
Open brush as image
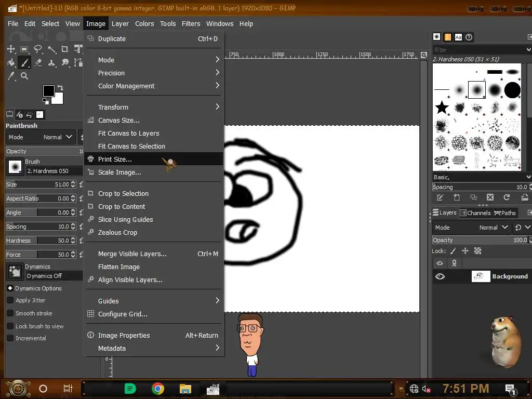pyautogui.click(x=525, y=197)
